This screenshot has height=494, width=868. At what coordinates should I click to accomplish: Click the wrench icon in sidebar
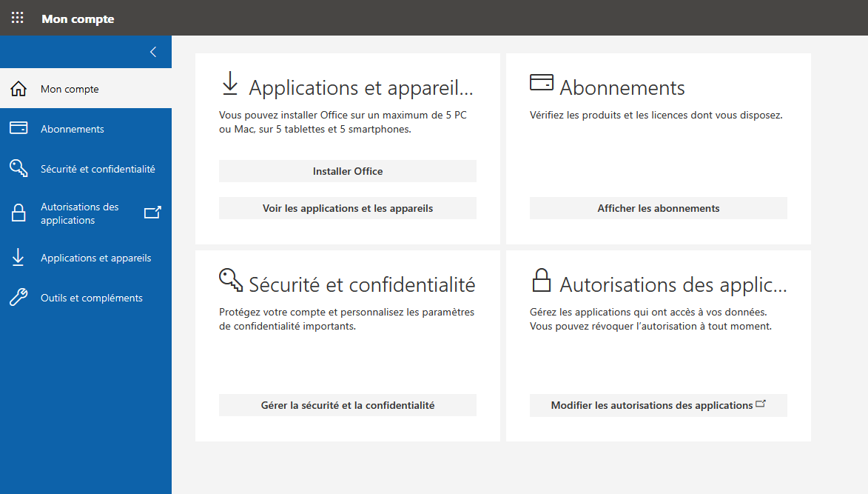[x=18, y=298]
